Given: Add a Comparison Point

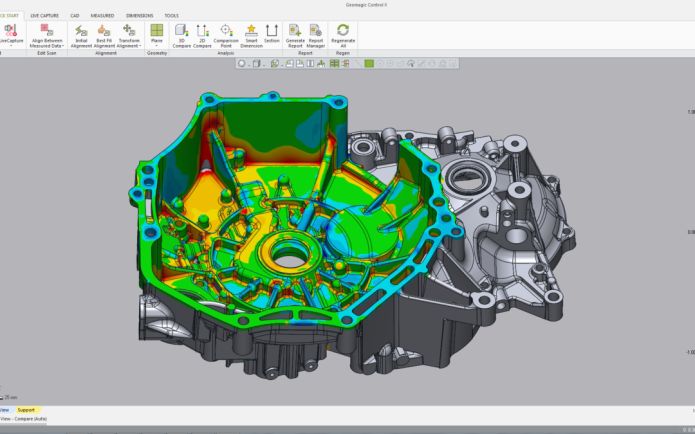Looking at the screenshot, I should pos(227,35).
